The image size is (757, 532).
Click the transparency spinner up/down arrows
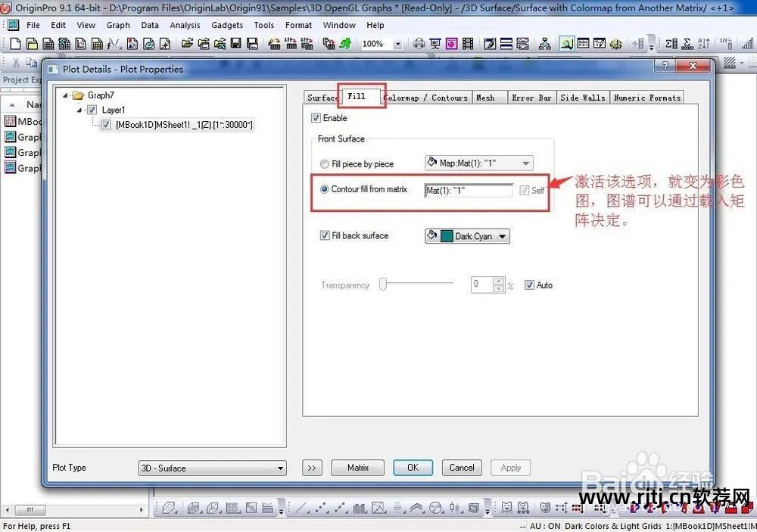pos(499,285)
